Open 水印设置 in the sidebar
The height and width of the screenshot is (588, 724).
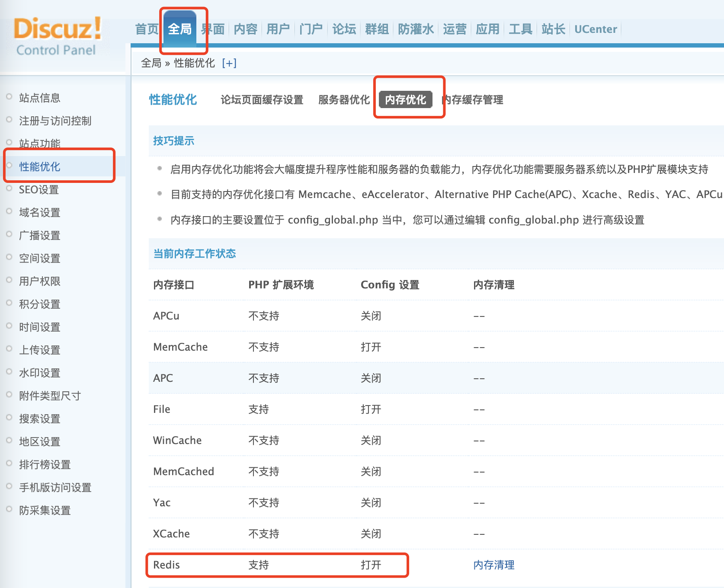[40, 373]
